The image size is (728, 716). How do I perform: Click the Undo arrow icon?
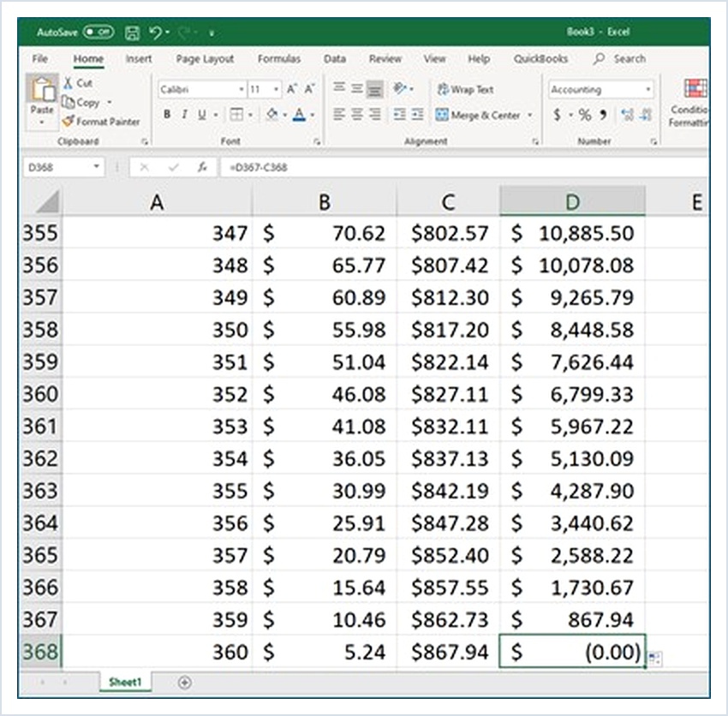point(155,32)
